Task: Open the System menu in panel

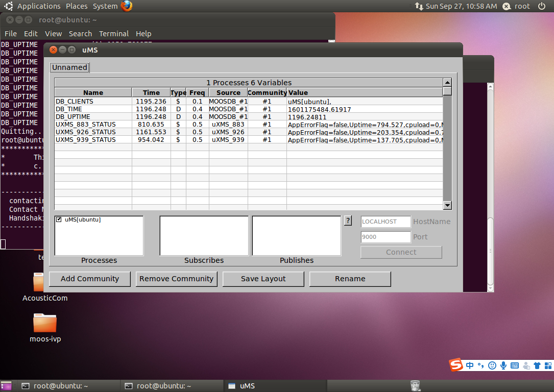Action: (105, 6)
